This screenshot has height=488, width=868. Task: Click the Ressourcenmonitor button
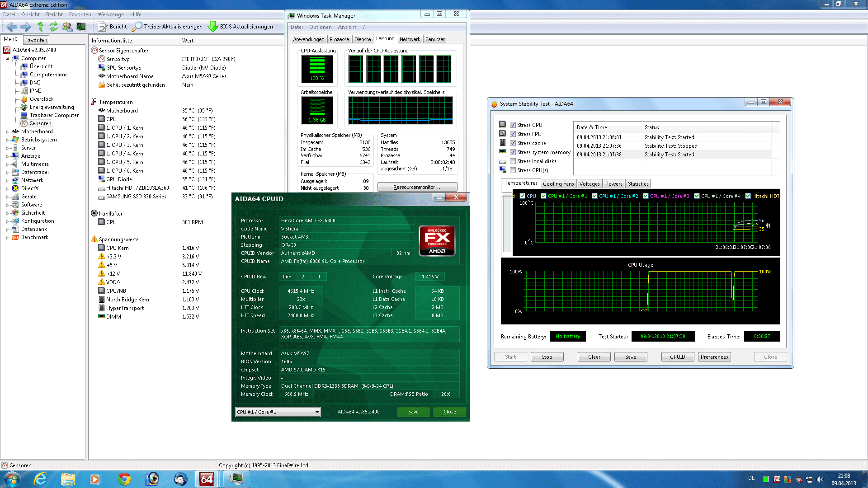point(417,187)
